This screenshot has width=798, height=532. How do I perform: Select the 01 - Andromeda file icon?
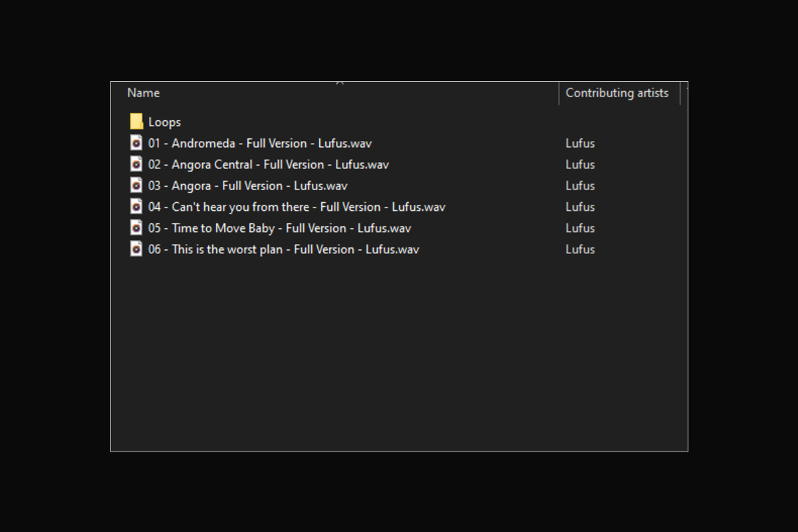[x=136, y=142]
